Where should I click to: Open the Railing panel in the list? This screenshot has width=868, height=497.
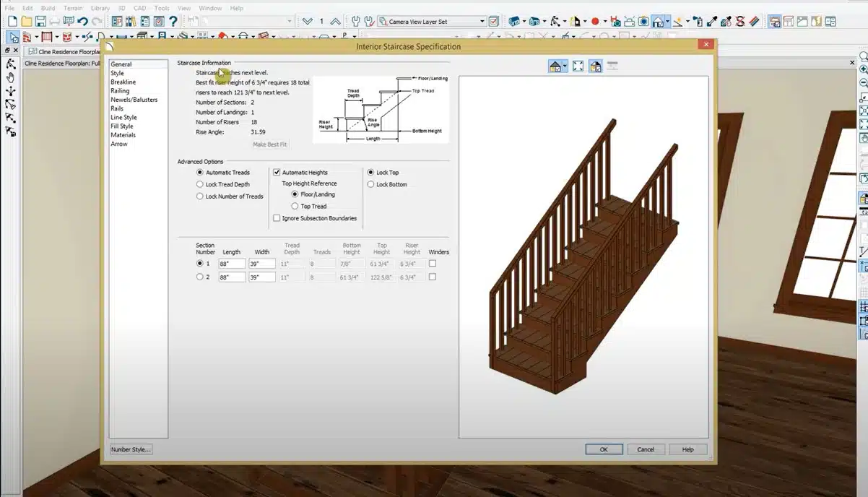pos(120,91)
